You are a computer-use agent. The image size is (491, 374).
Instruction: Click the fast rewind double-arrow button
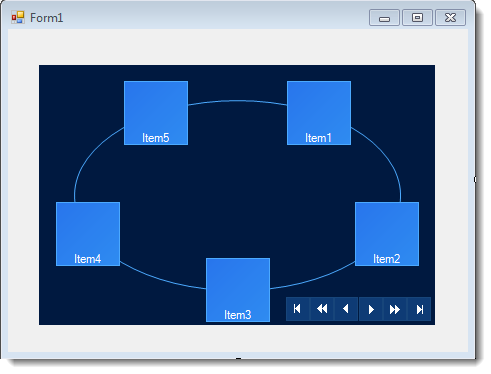(322, 309)
